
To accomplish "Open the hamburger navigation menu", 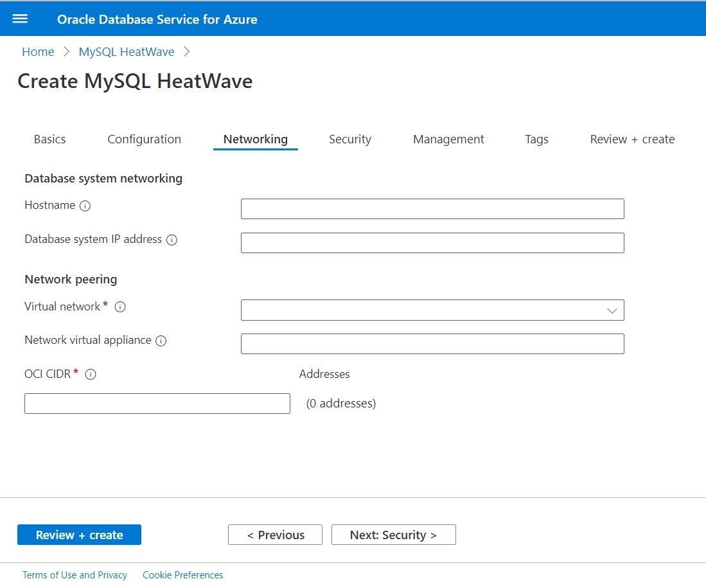I will [x=20, y=19].
